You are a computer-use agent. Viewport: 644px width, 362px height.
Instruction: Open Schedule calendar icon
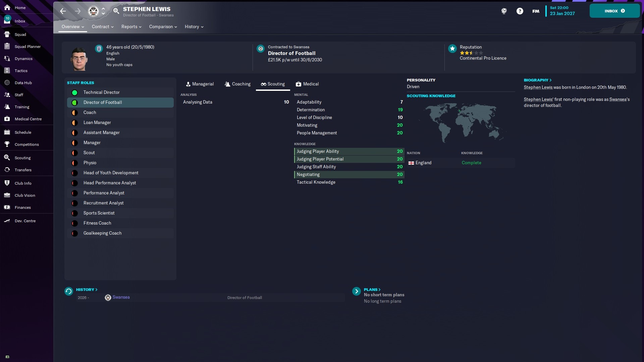coord(7,132)
